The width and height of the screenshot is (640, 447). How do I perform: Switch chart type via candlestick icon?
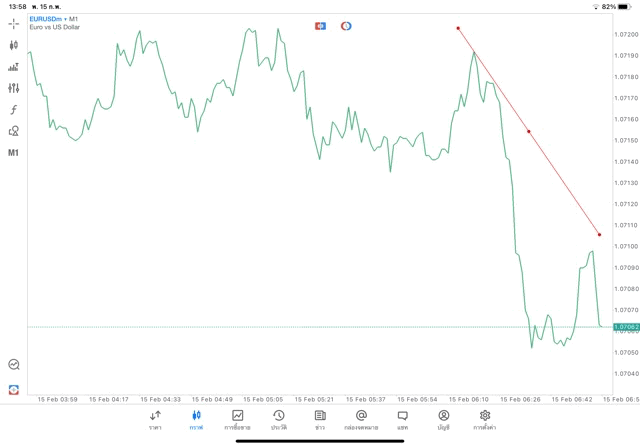14,45
